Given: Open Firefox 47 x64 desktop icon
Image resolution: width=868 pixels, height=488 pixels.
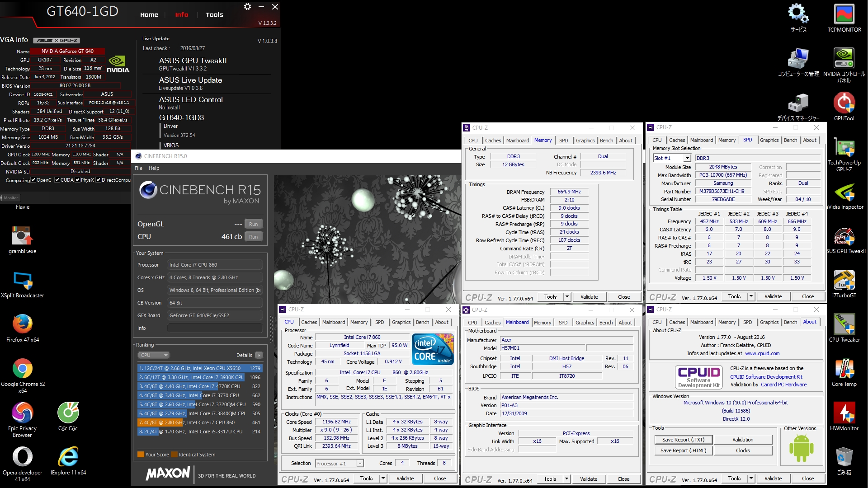Looking at the screenshot, I should [22, 328].
